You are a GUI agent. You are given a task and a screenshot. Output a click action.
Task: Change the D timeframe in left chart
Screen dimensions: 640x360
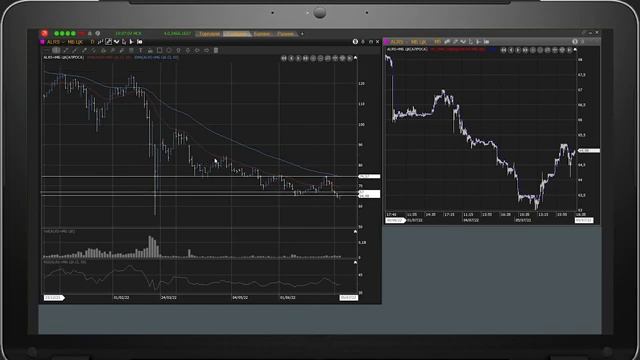tap(92, 42)
